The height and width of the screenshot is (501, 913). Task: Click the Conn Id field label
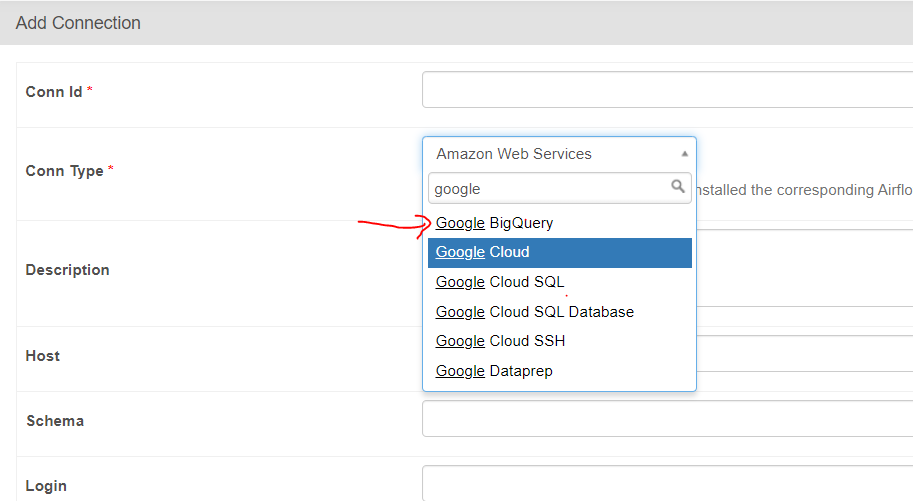click(x=54, y=92)
